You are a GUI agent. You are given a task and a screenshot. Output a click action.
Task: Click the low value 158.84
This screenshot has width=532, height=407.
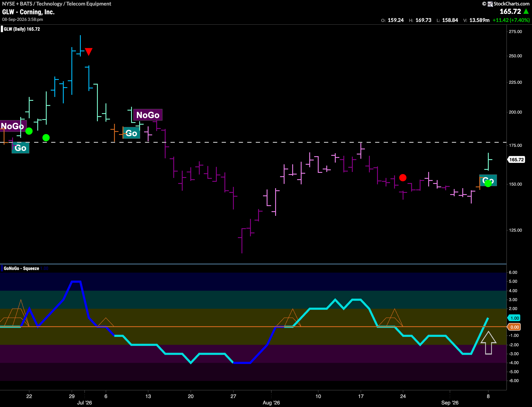pos(450,20)
